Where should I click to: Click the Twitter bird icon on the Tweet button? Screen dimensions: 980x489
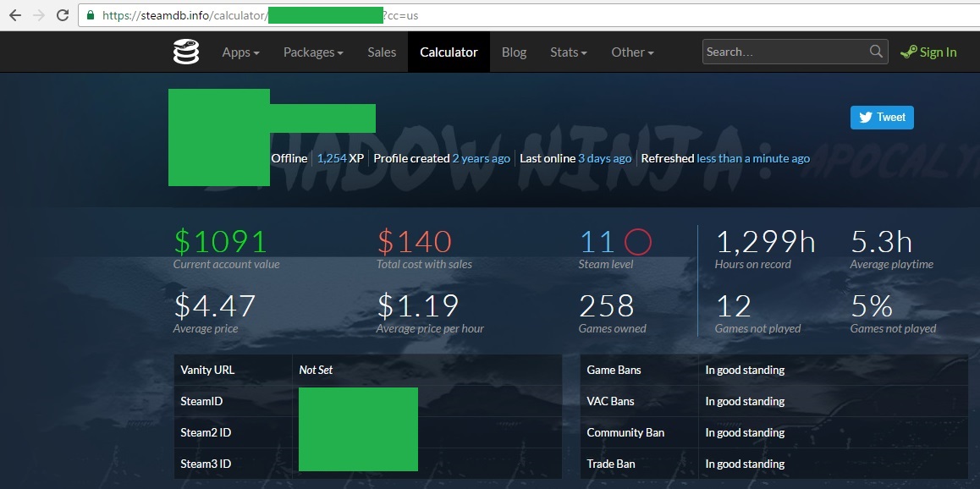(x=864, y=118)
